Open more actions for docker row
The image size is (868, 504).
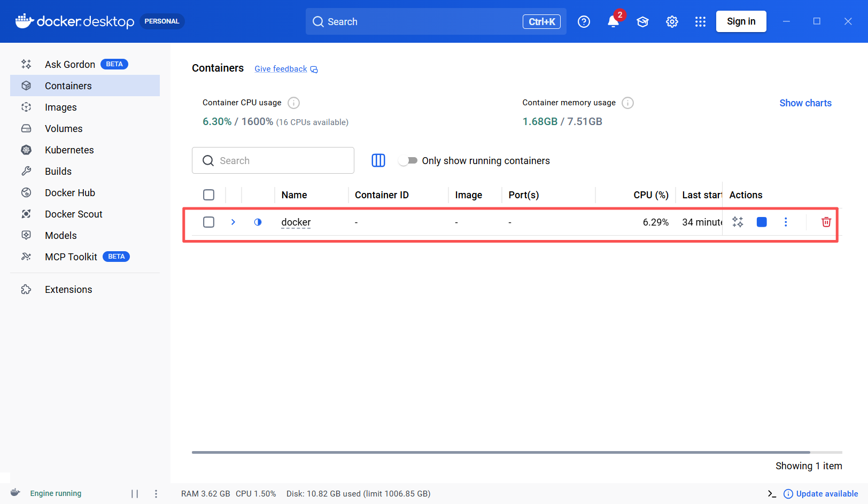(786, 222)
